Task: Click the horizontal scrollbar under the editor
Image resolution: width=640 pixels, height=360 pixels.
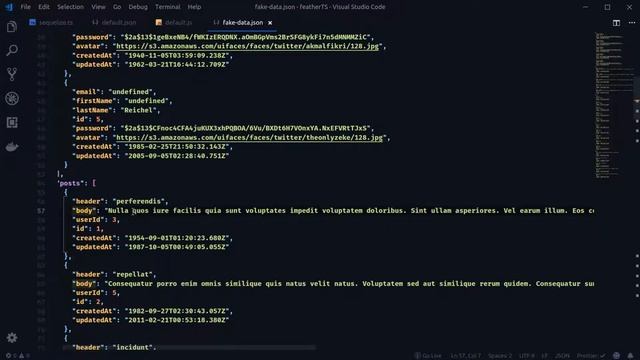Action: 190,347
